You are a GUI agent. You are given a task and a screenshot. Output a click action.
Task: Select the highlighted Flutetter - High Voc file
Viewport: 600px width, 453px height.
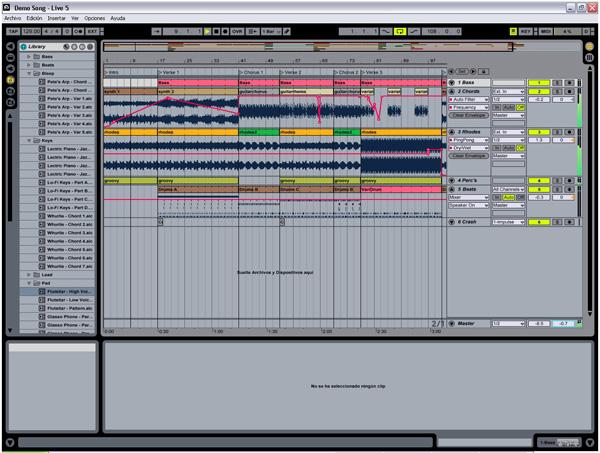click(x=58, y=292)
